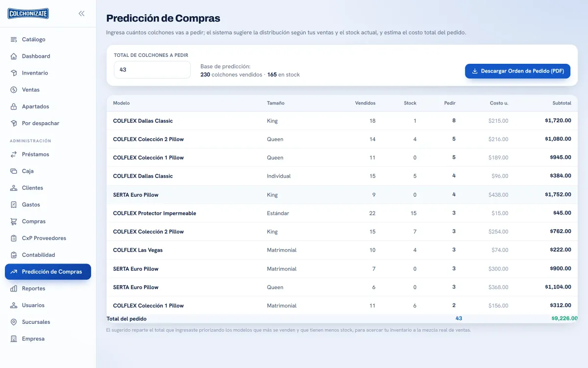Viewport: 588px width, 368px height.
Task: Click the Tamaño column header
Action: [275, 103]
